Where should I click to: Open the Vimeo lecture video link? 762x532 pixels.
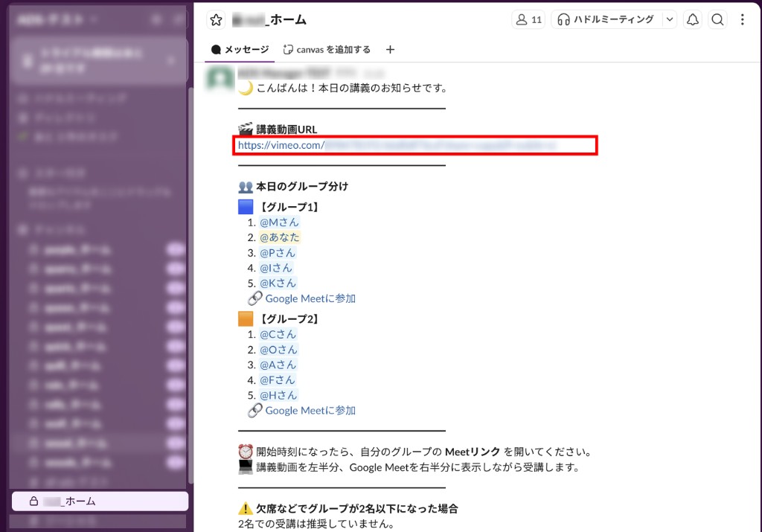[335, 146]
